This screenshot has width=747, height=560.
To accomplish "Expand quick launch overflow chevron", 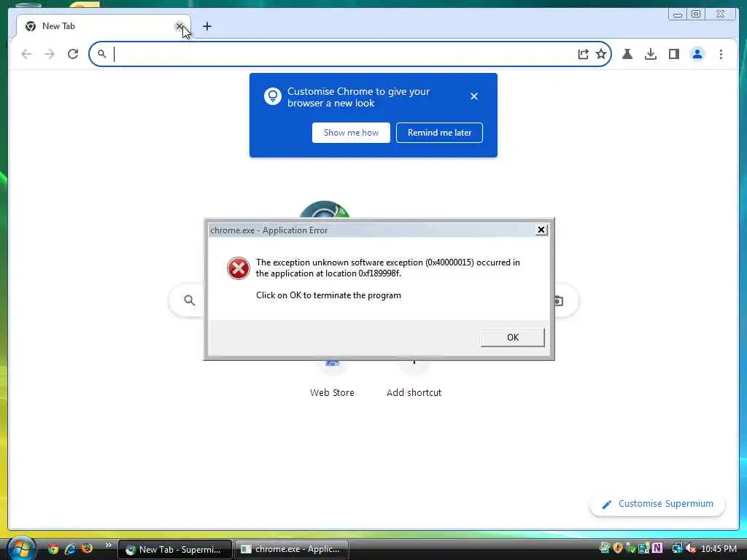I will (x=108, y=545).
